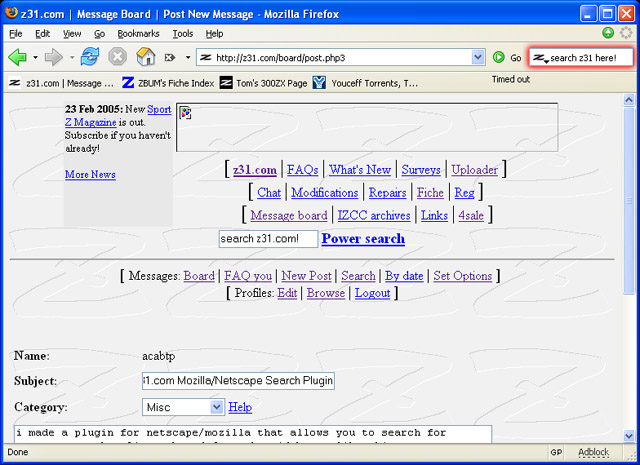This screenshot has height=465, width=640.
Task: Open the Adblock status bar item
Action: (x=593, y=452)
